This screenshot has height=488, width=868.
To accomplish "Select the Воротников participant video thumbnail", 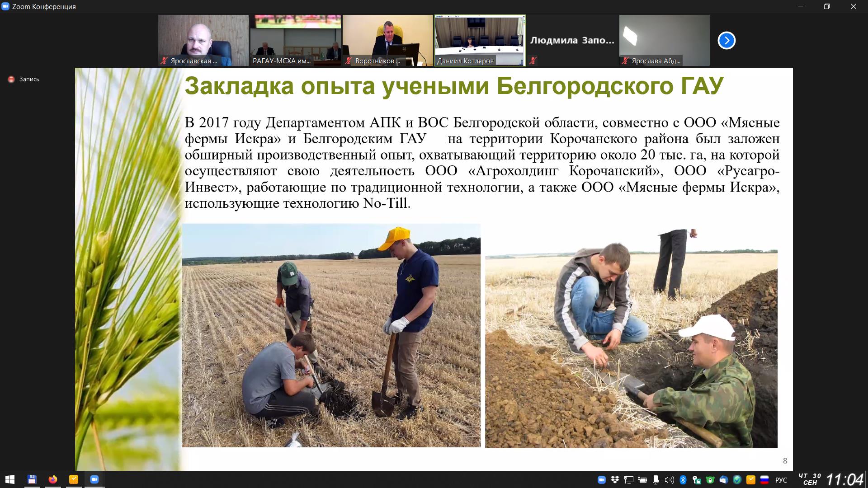I will tap(388, 41).
